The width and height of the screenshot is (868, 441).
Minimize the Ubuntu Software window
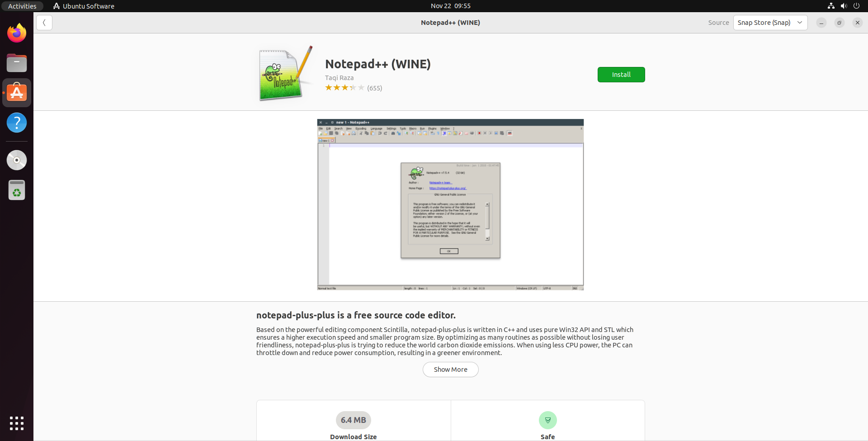tap(821, 23)
